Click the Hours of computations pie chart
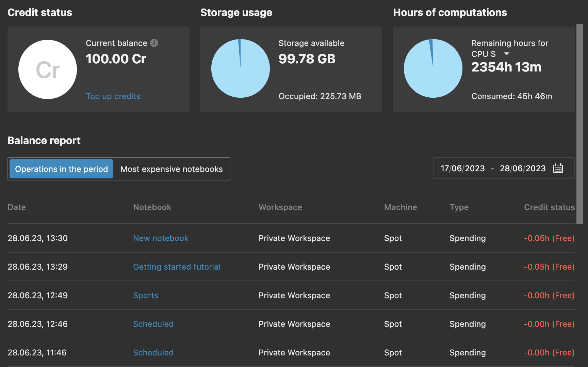The width and height of the screenshot is (588, 367). (433, 68)
